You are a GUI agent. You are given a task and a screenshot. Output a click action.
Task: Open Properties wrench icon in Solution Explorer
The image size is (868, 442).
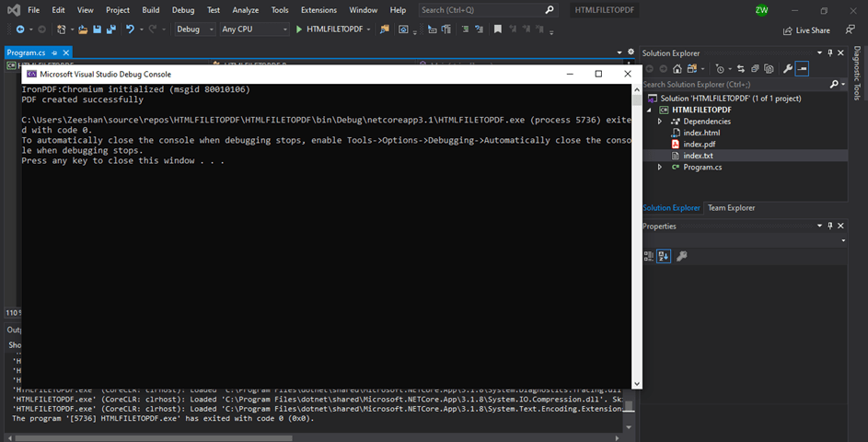pyautogui.click(x=787, y=69)
